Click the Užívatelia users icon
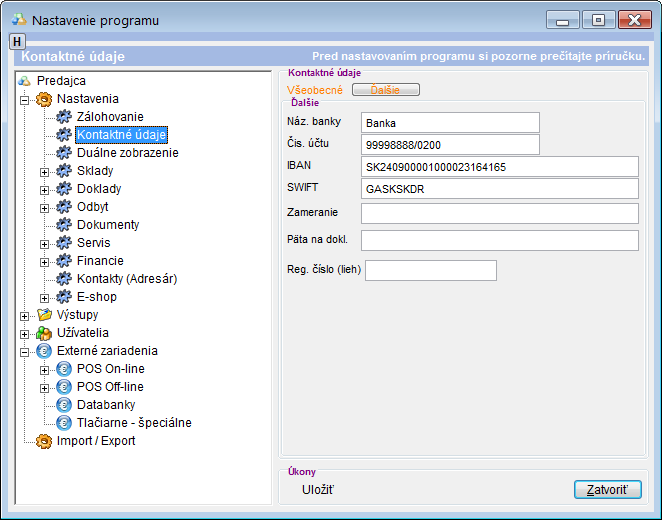This screenshot has height=520, width=662. [x=44, y=333]
